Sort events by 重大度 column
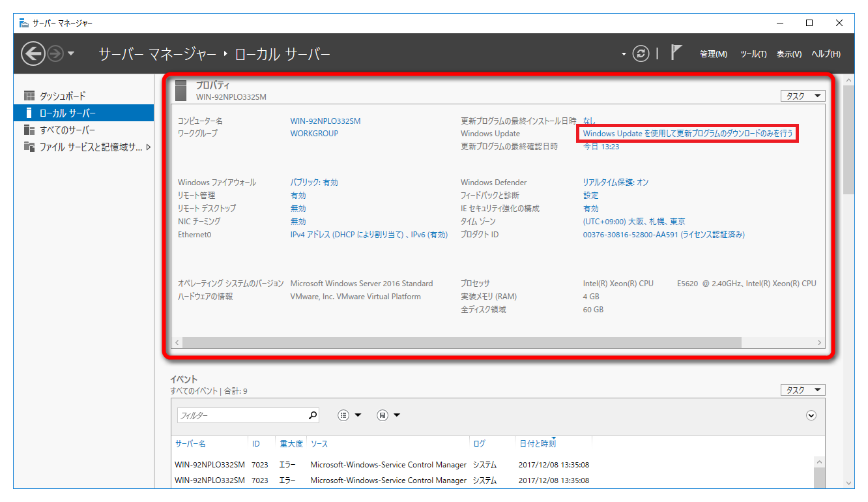This screenshot has height=502, width=868. (x=291, y=444)
